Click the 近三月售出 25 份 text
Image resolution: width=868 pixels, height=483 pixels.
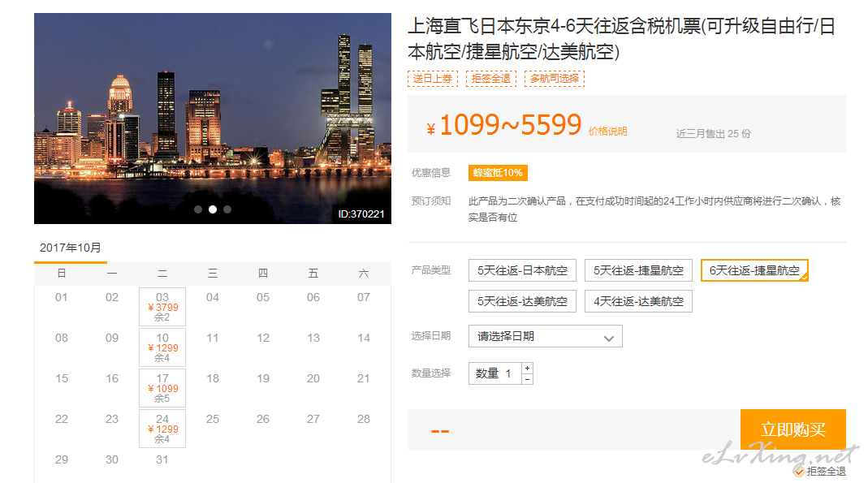pos(713,134)
